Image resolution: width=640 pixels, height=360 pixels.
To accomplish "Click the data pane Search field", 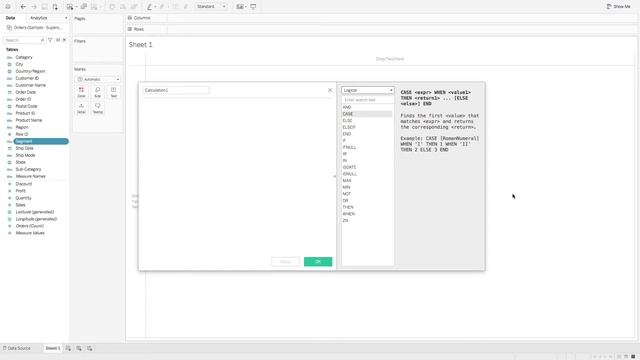I will pos(24,40).
